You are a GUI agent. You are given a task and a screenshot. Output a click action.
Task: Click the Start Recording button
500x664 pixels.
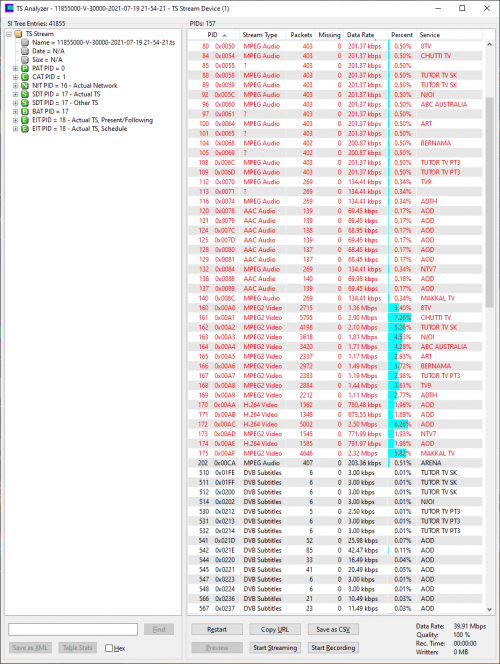tap(333, 647)
